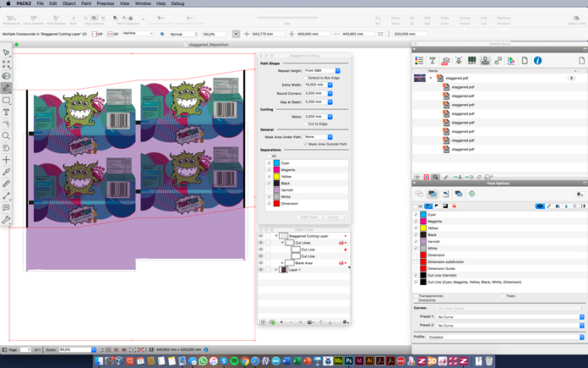
Task: Open the separations list palette icon
Action: (x=419, y=60)
